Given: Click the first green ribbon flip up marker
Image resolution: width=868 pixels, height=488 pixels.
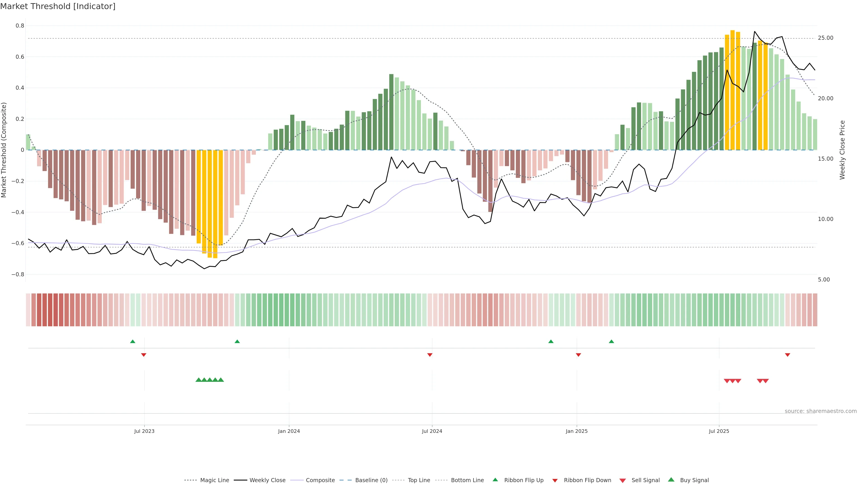Looking at the screenshot, I should tap(133, 342).
